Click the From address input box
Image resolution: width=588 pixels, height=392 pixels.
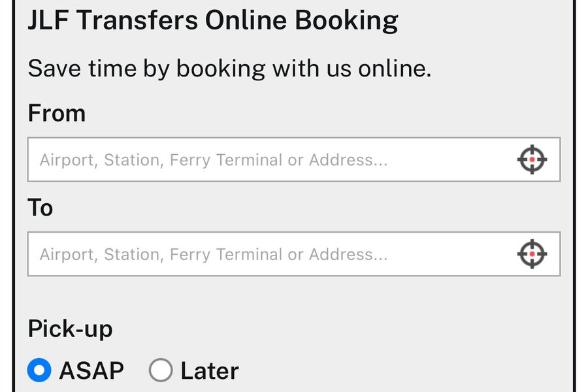294,159
